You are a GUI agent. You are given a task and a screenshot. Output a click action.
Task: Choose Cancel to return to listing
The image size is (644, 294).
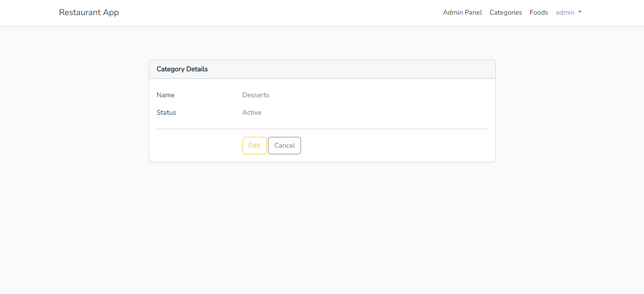pyautogui.click(x=284, y=145)
